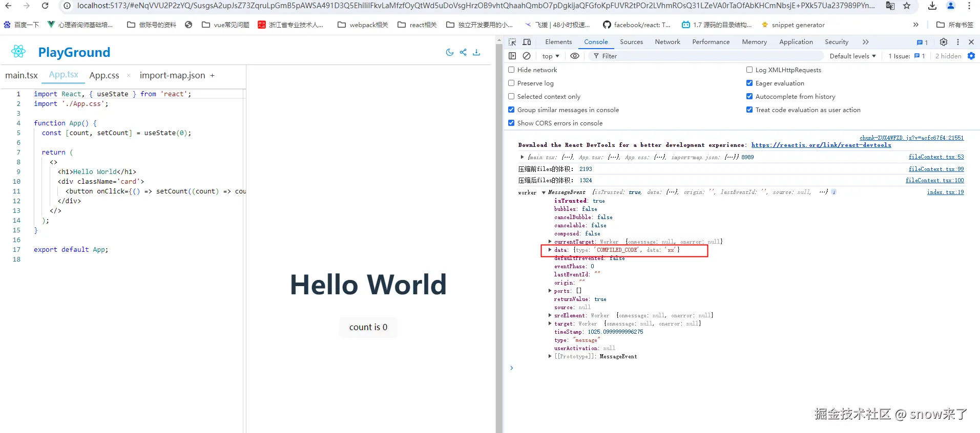The image size is (980, 433).
Task: Click the 1 Issue link
Action: [906, 56]
